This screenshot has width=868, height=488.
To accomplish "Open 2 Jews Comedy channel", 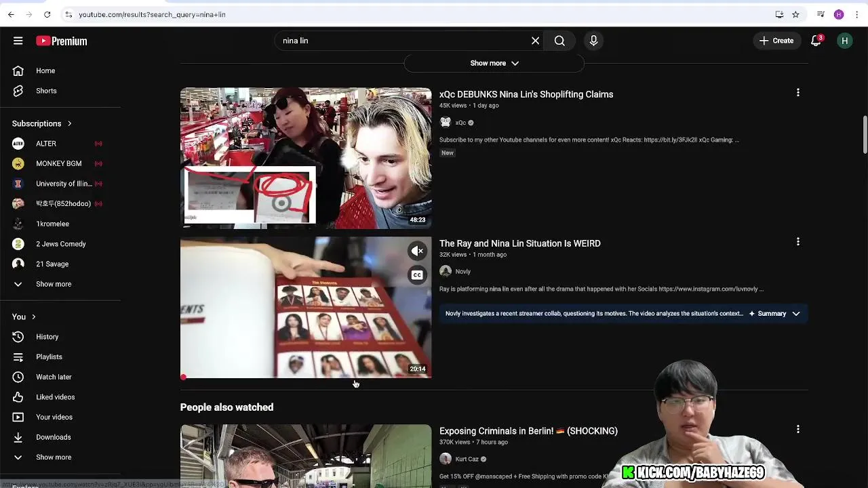I will pyautogui.click(x=61, y=244).
